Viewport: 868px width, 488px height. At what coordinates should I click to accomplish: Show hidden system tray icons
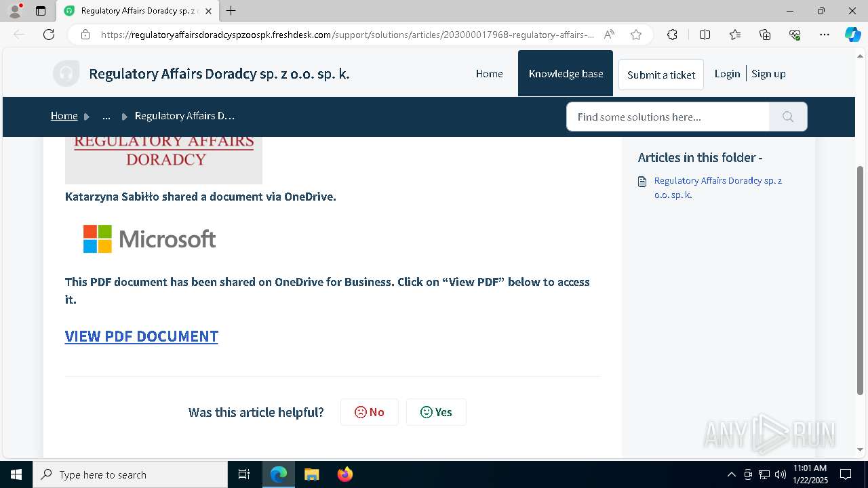coord(732,474)
